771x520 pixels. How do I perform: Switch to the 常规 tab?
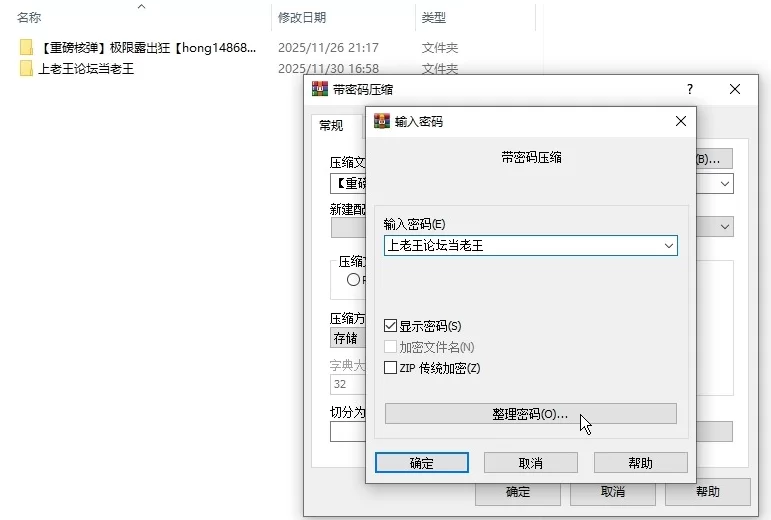331,125
